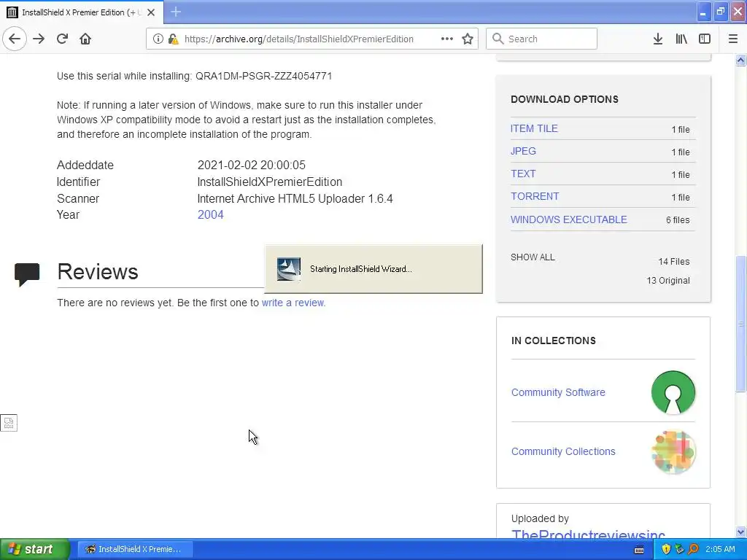747x560 pixels.
Task: Click the padlock connection security icon
Action: 173,39
